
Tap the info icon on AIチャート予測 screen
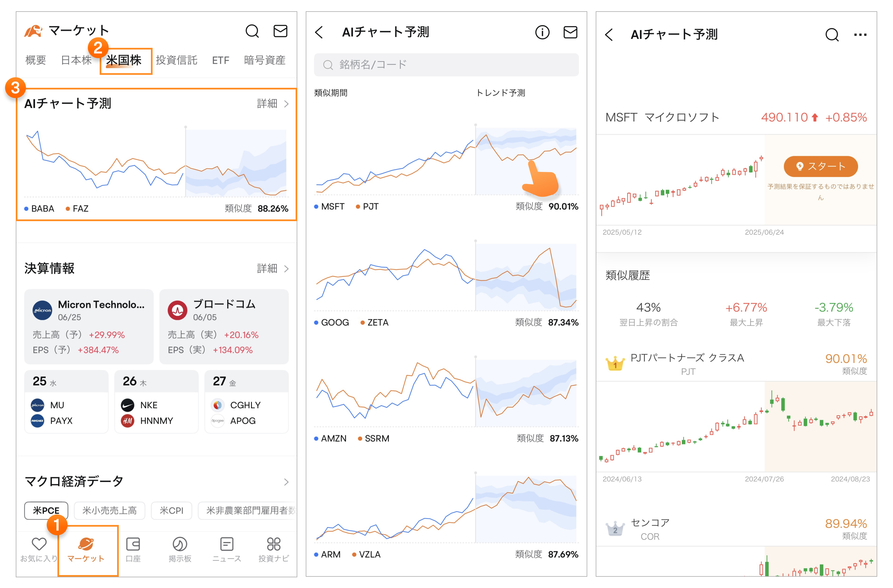point(543,32)
